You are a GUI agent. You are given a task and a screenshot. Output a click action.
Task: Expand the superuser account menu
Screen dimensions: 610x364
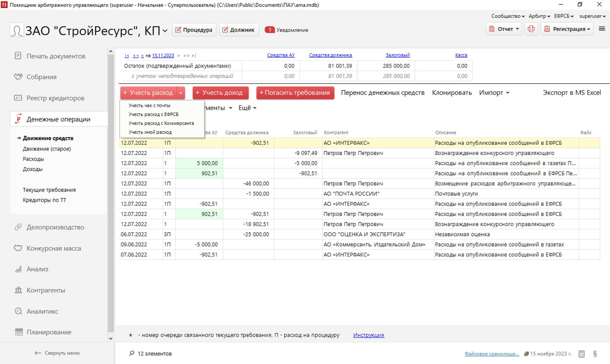(x=593, y=16)
